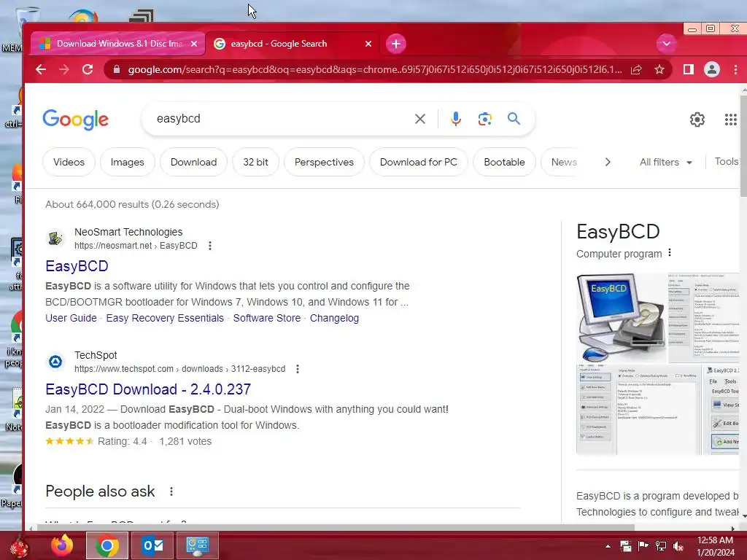Image resolution: width=747 pixels, height=560 pixels.
Task: Reload the current page
Action: pos(88,69)
